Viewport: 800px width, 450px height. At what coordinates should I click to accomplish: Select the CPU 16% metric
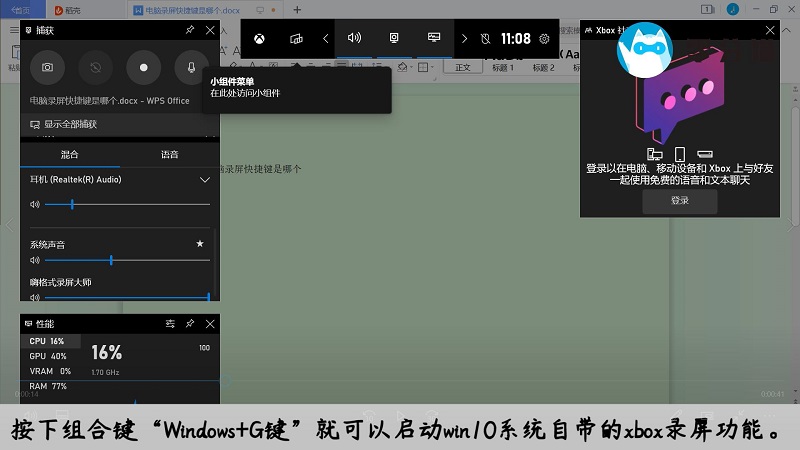pyautogui.click(x=51, y=341)
